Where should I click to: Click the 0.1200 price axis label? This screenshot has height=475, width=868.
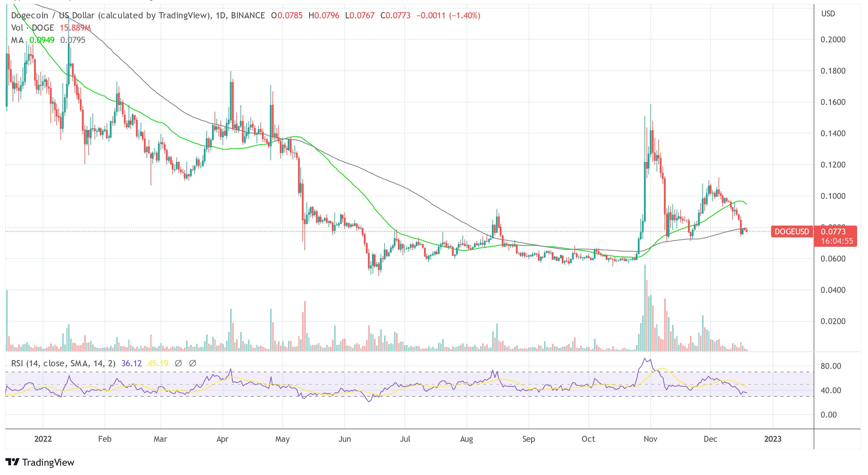point(833,165)
